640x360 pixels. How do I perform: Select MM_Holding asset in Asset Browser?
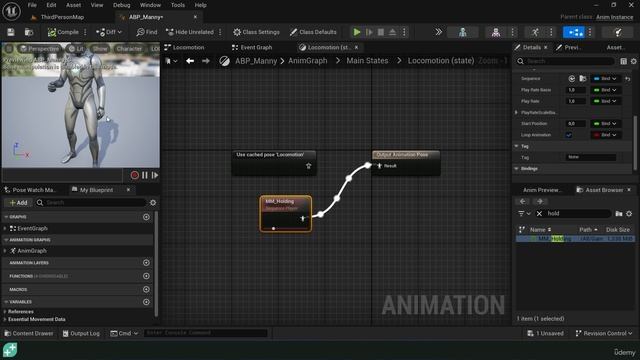pyautogui.click(x=576, y=238)
